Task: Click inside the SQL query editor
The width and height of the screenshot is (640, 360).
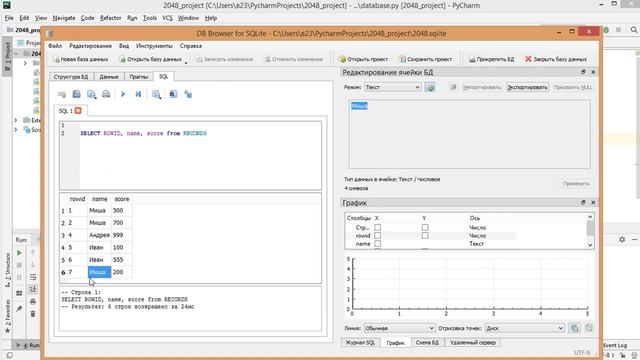Action: [x=200, y=155]
